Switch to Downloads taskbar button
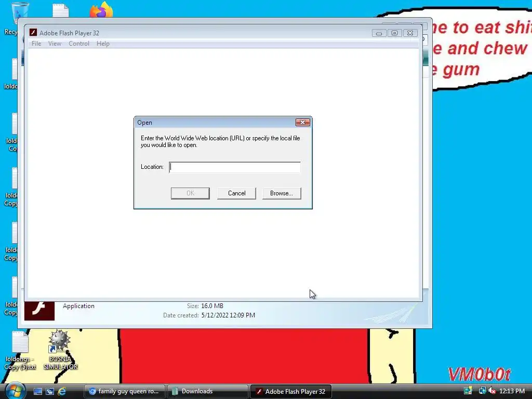This screenshot has width=532, height=399. (207, 391)
